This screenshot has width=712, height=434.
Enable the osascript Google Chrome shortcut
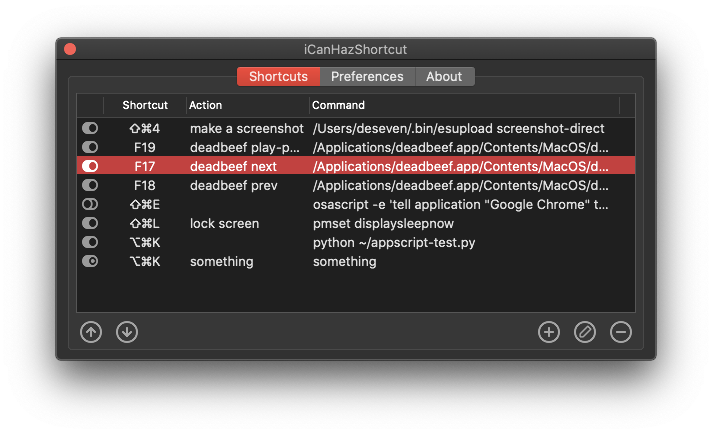[90, 204]
